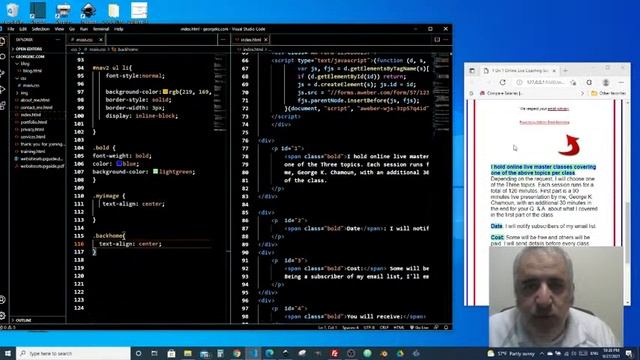Open the Edge profile avatar
The height and width of the screenshot is (360, 640).
coord(606,82)
